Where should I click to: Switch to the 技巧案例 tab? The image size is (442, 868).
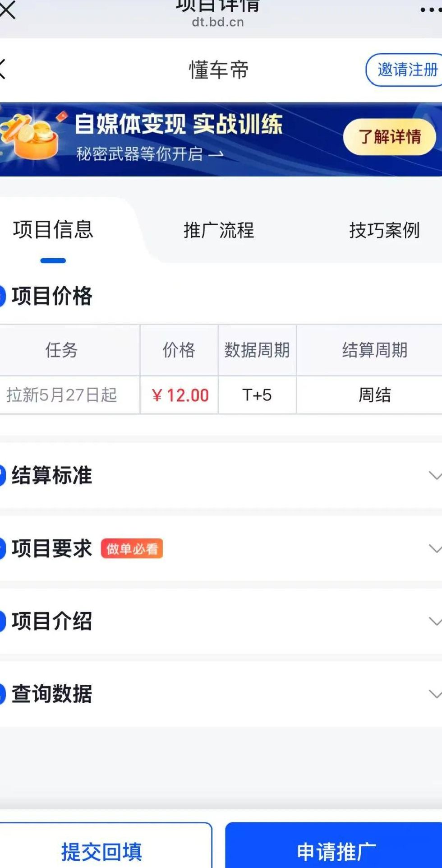384,230
